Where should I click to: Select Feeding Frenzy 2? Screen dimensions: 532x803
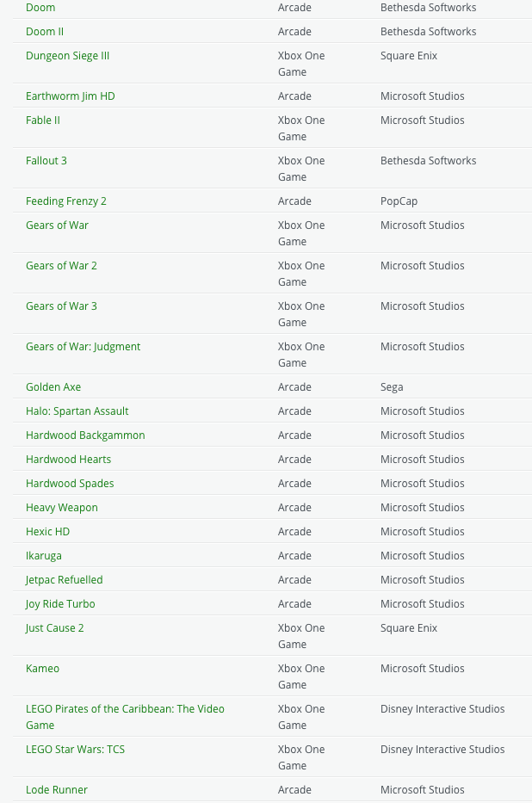(x=66, y=201)
